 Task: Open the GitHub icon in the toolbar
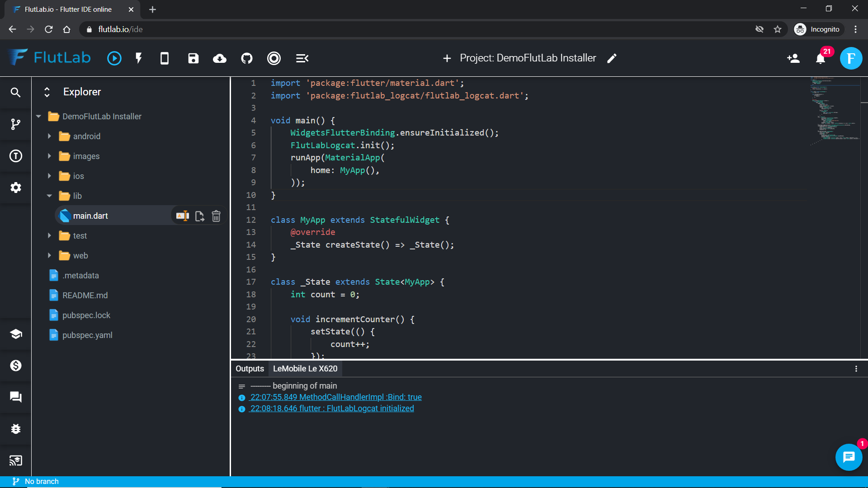tap(247, 58)
